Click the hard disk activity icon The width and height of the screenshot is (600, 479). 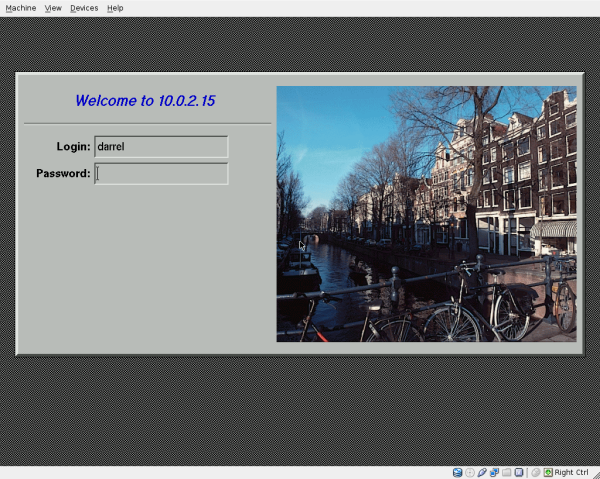click(x=457, y=472)
